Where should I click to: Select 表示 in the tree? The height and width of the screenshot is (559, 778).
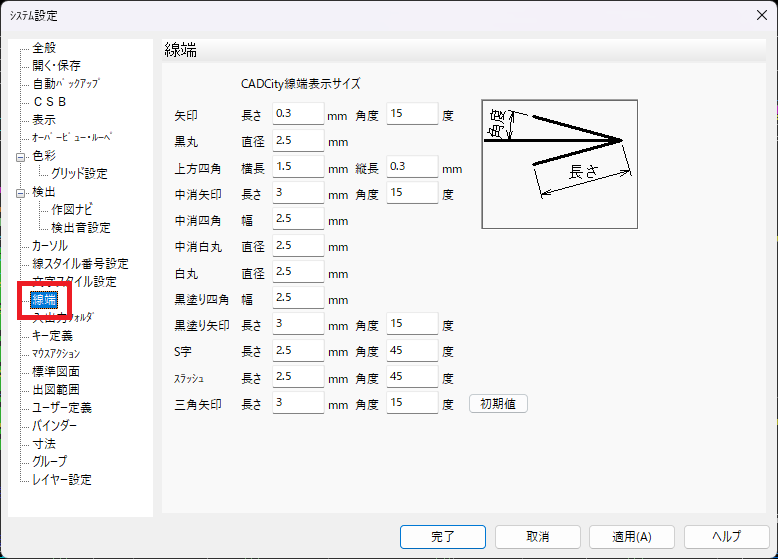(44, 120)
